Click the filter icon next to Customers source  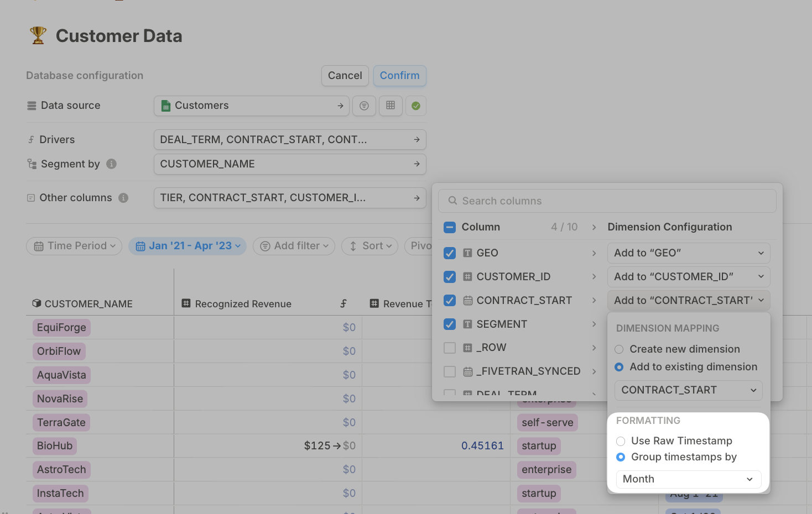coord(364,106)
